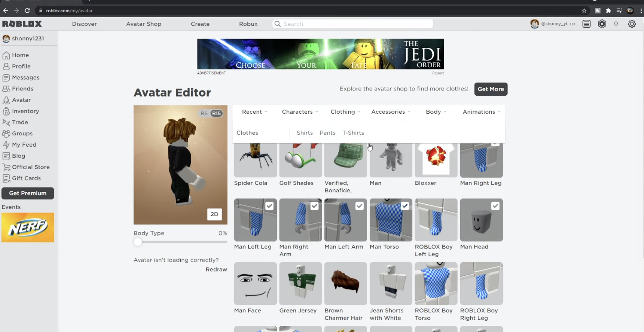Open the Blog icon in the sidebar
The height and width of the screenshot is (332, 644).
pyautogui.click(x=6, y=156)
